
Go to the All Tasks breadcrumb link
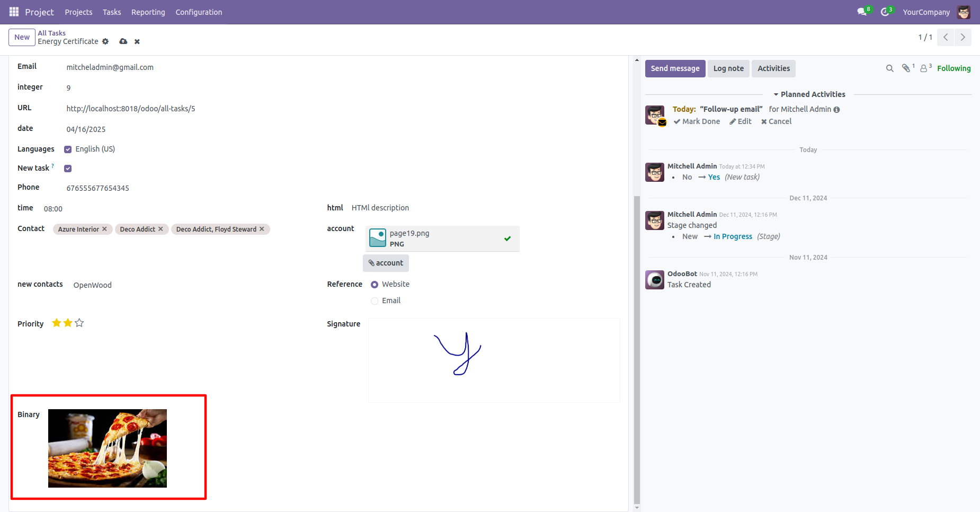51,33
